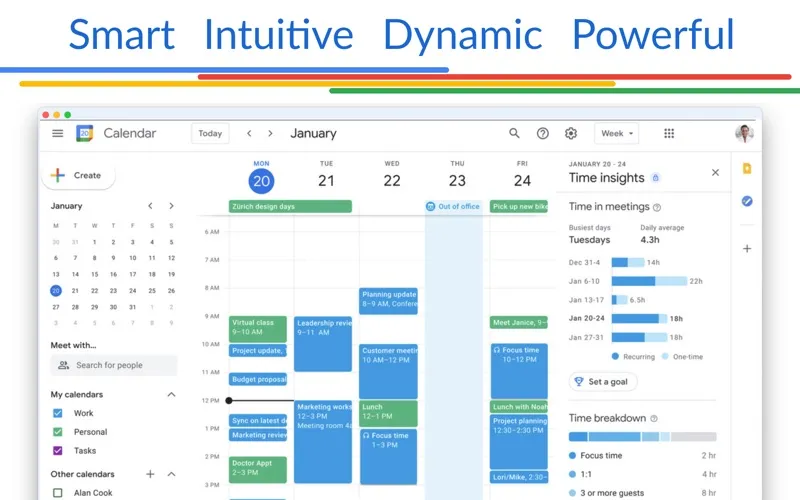Viewport: 800px width, 500px height.
Task: Click help icon beside Time breakdown
Action: [x=654, y=418]
